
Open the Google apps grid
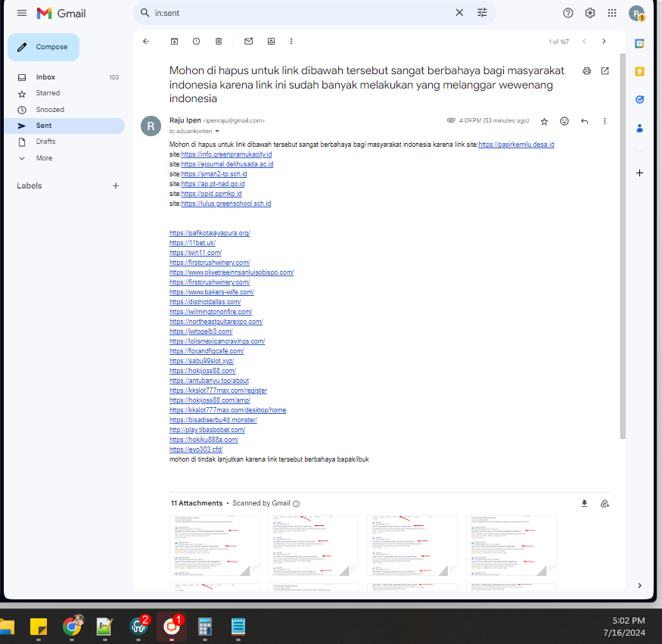[612, 13]
